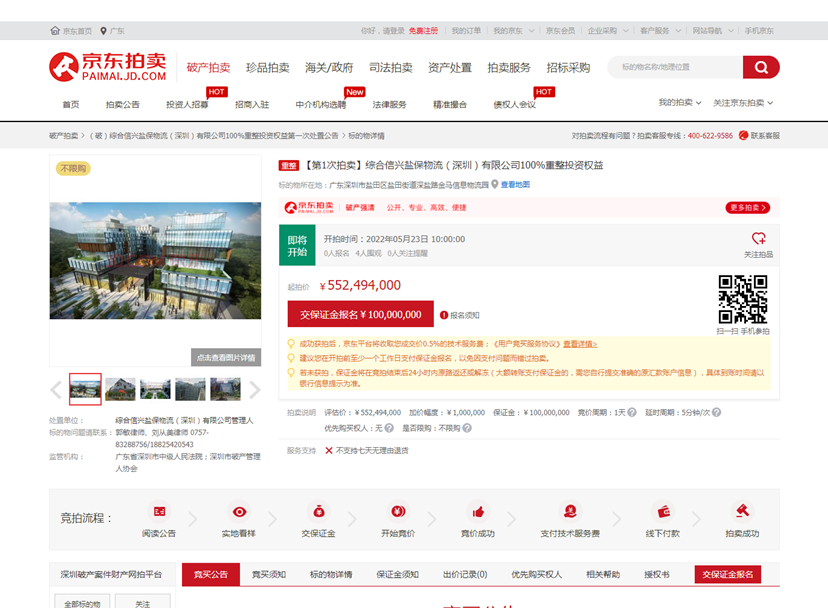
Task: Open 中介机构选聘 navigation item
Action: tap(321, 105)
